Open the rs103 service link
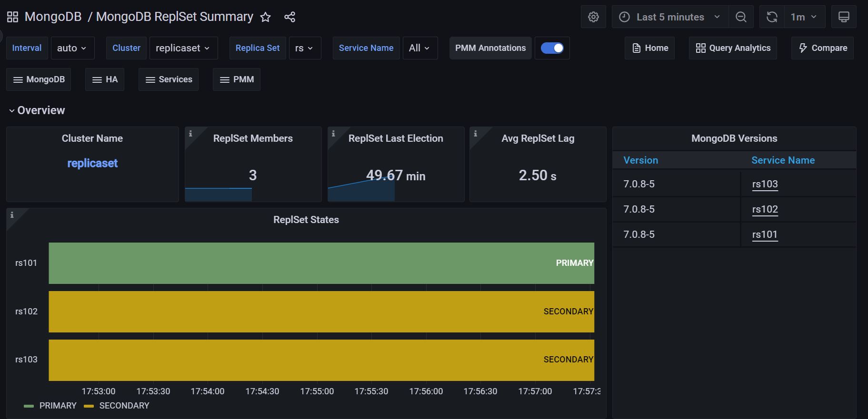868x419 pixels. point(765,184)
